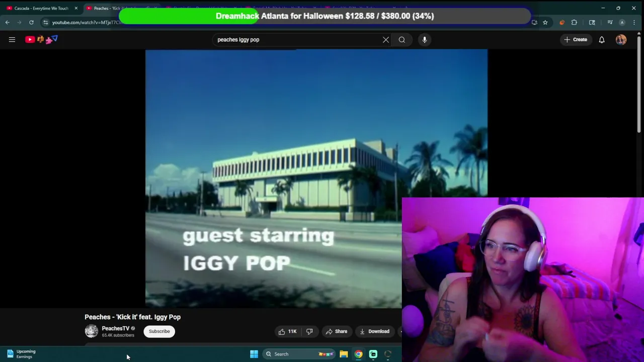Open the green app icon on taskbar
This screenshot has width=644, height=362.
373,354
